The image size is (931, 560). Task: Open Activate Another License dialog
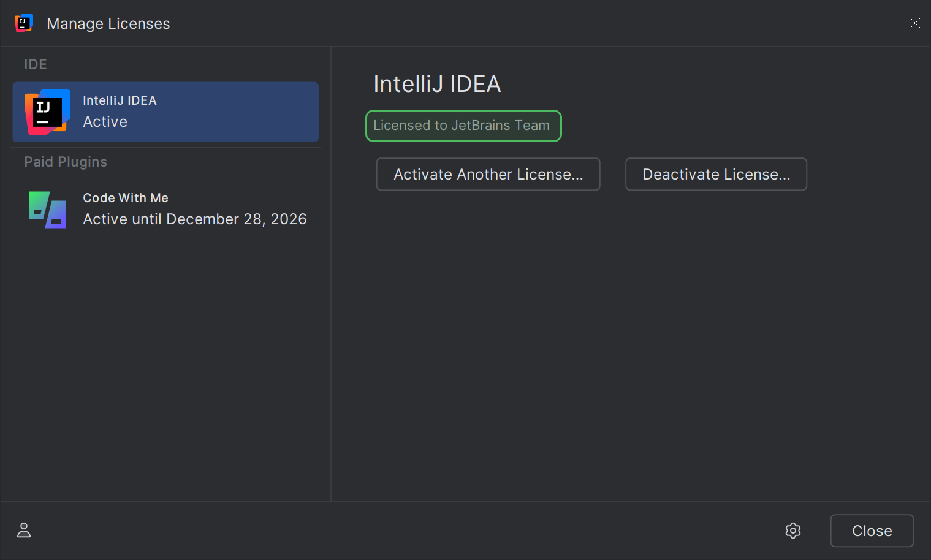pyautogui.click(x=487, y=174)
